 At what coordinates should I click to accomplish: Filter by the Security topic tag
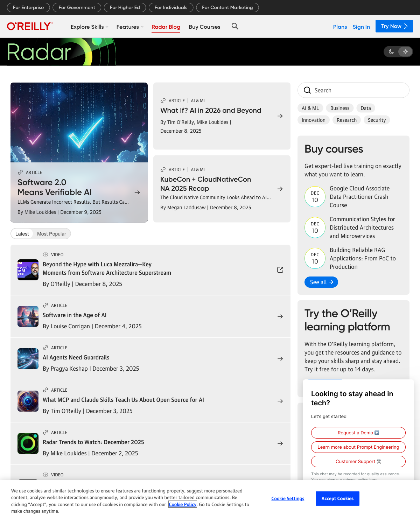(377, 120)
